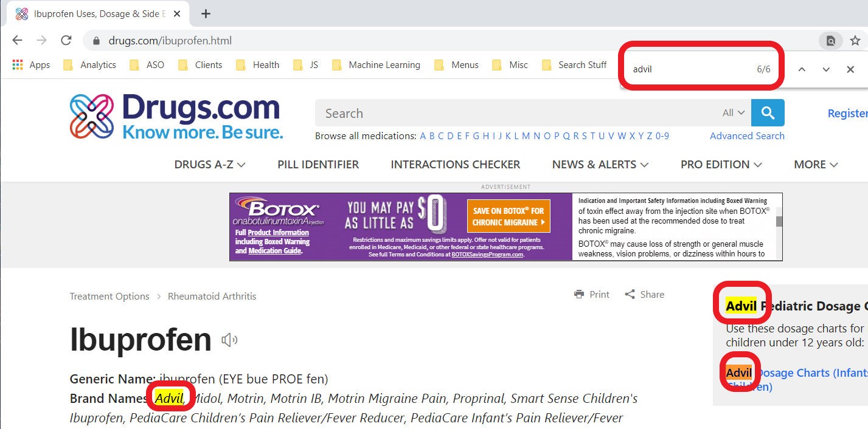Screen dimensions: 868x429
Task: Open Advanced Search link
Action: [x=747, y=136]
